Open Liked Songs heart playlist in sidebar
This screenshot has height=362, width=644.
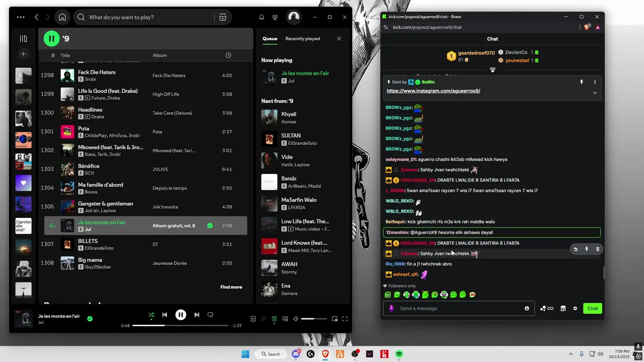23,183
